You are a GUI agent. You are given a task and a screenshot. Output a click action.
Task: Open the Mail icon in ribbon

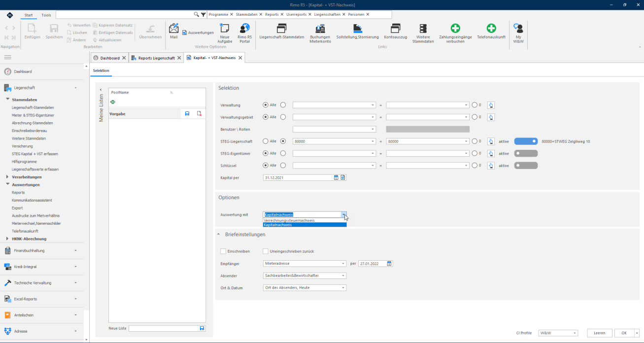point(173,31)
